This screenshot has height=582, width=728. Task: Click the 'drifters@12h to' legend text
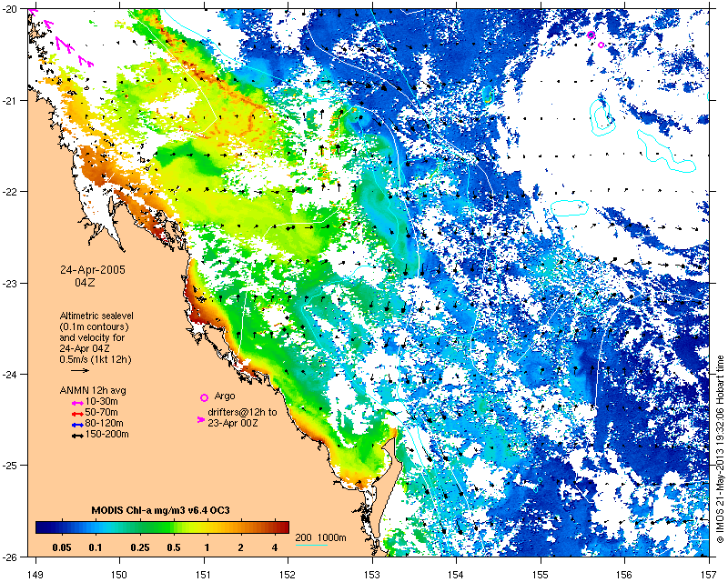tap(242, 412)
